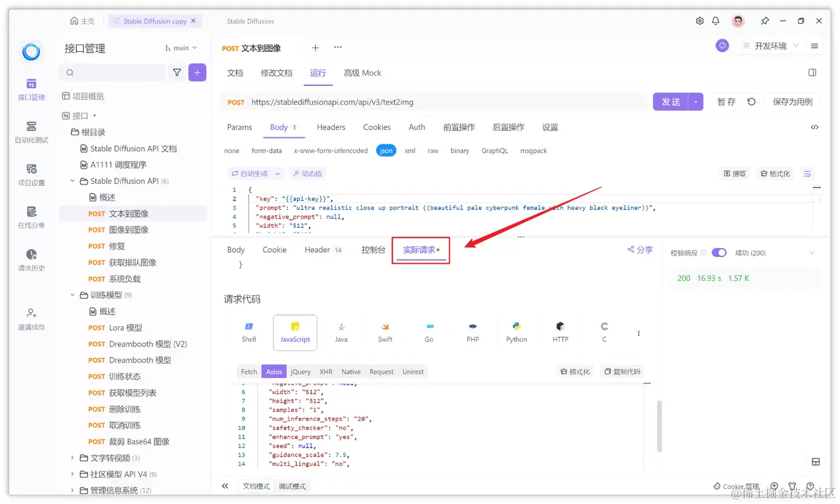840x504 pixels.
Task: Toggle the 校验响应 switch
Action: pos(719,253)
